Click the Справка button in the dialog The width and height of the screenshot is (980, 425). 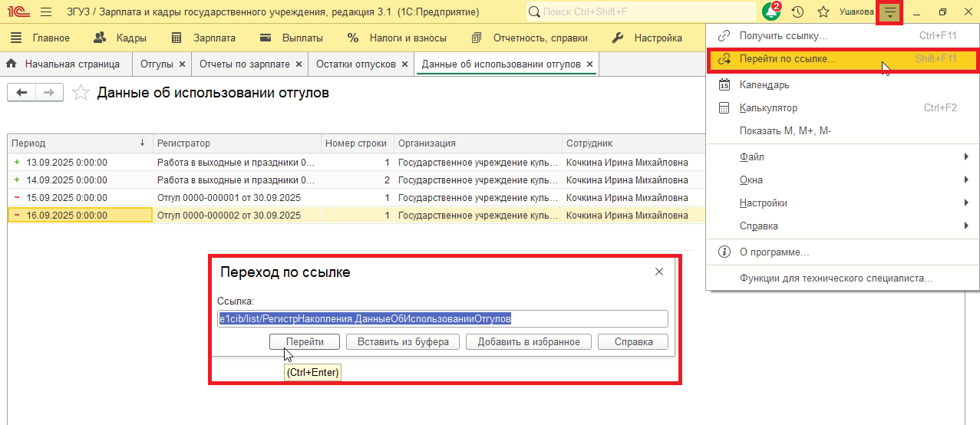[633, 341]
